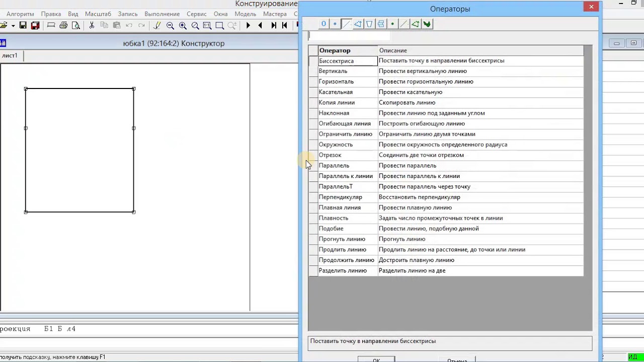Click the Save floppy disk icon

[x=23, y=25]
